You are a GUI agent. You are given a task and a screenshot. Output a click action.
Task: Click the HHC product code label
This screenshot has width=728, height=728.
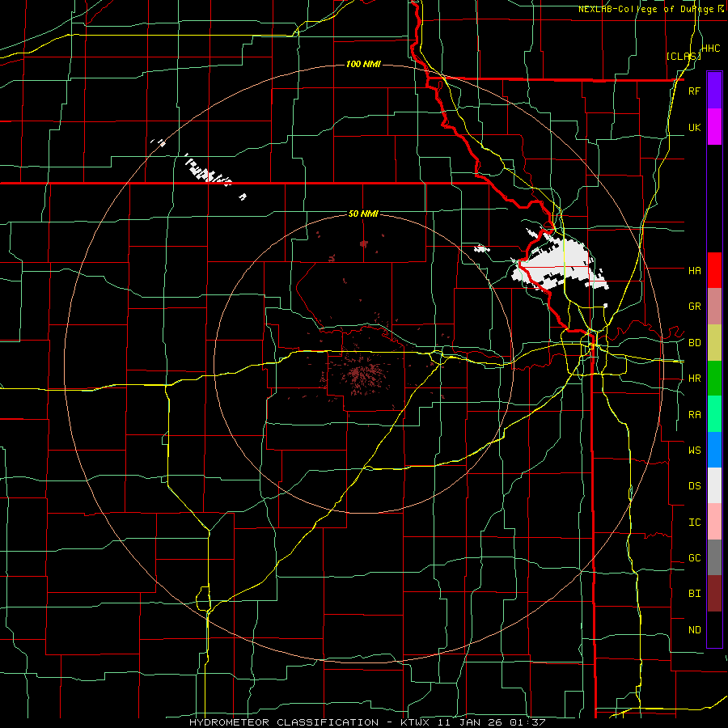pyautogui.click(x=710, y=49)
